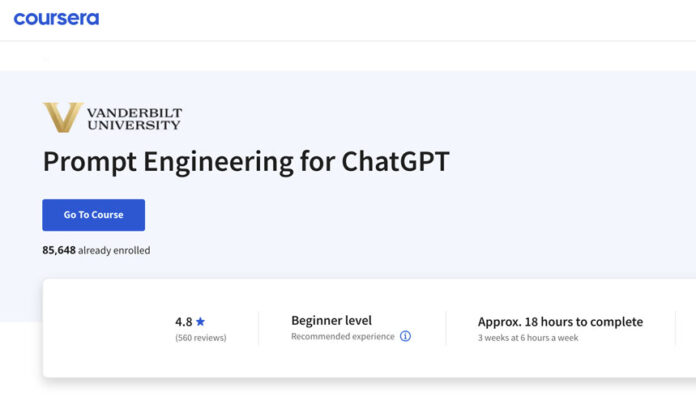Click the gold Vanderbilt V emblem

point(62,118)
